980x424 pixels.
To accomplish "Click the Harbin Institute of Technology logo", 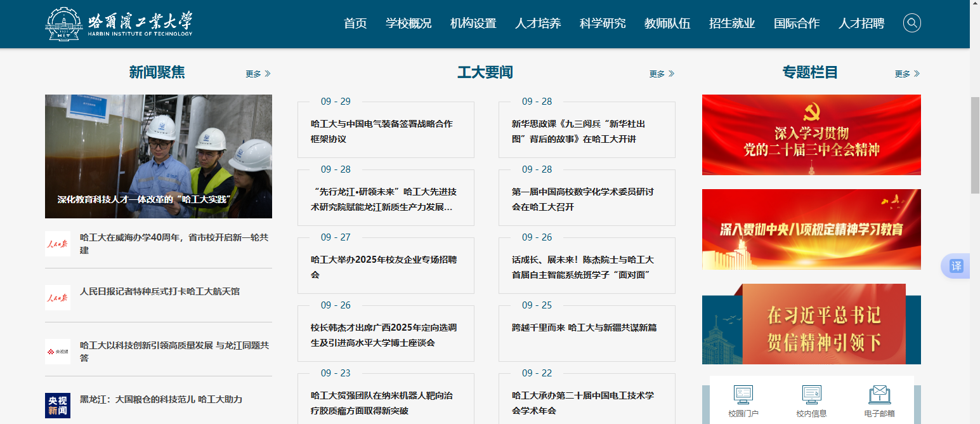I will pos(119,24).
